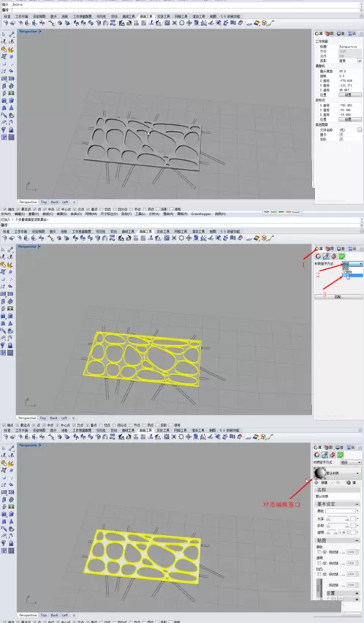The height and width of the screenshot is (623, 364).
Task: Switch to 实体工具 toolbar tab in top window
Action: (163, 17)
